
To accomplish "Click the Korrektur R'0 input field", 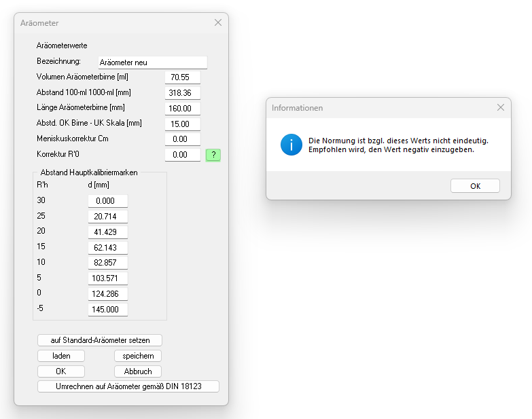I will [182, 155].
